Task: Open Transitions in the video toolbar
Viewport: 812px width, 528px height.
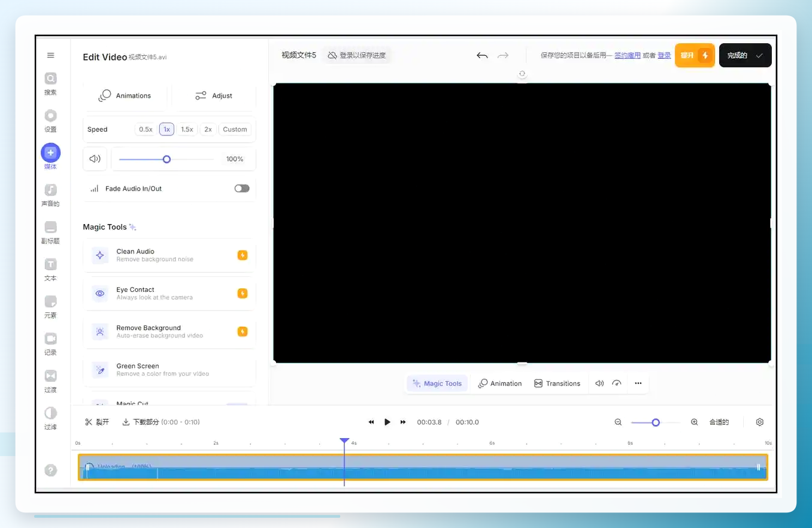Action: (x=557, y=384)
